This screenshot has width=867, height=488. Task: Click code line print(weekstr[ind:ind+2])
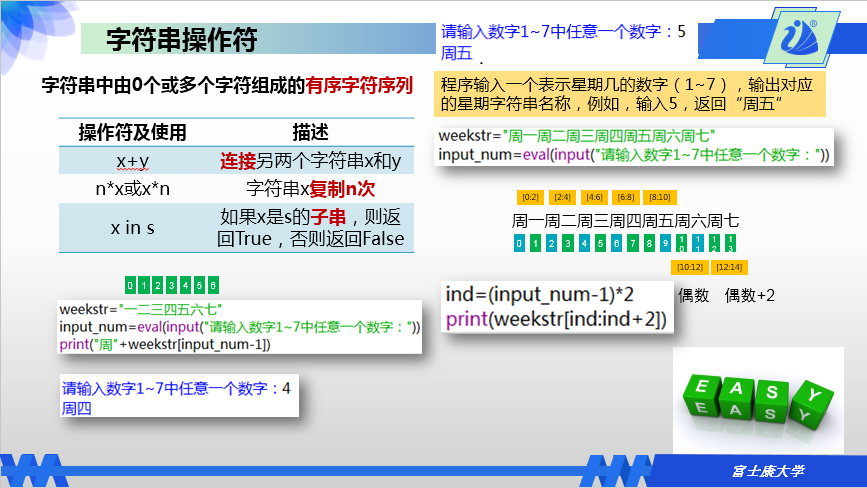556,319
